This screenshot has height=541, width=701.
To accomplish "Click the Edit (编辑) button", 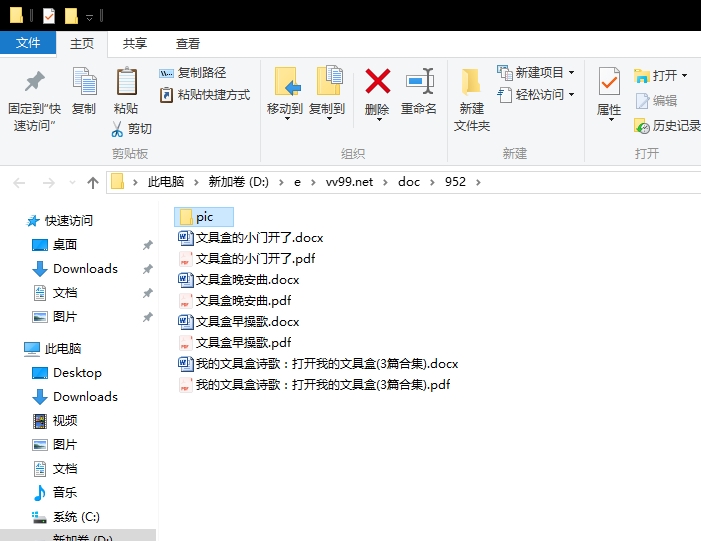I will tap(656, 101).
